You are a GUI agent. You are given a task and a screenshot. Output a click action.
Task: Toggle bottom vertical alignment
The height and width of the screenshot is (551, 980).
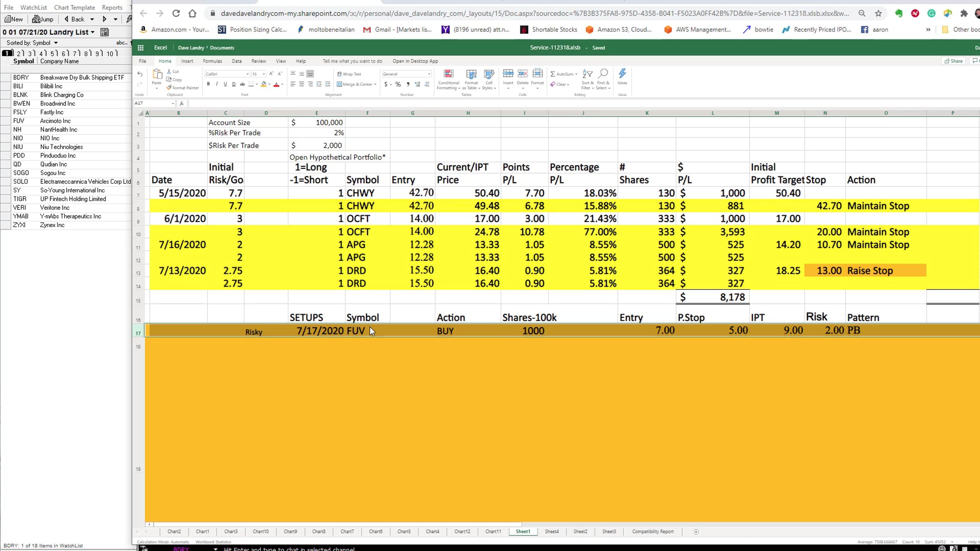tap(310, 74)
